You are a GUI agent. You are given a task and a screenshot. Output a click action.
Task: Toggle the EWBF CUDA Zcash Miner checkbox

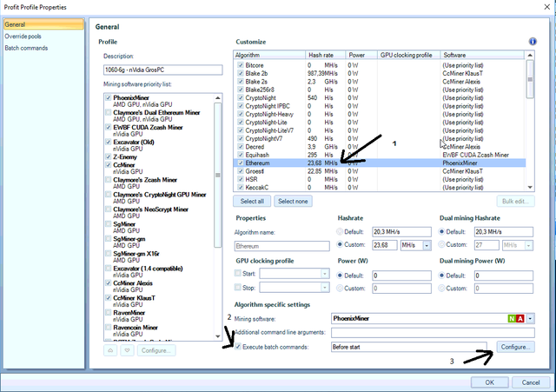pyautogui.click(x=109, y=127)
